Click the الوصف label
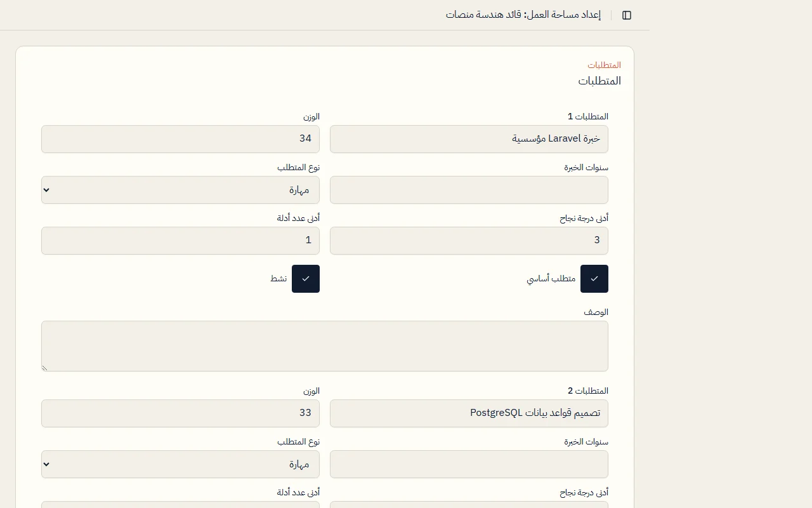 tap(596, 312)
